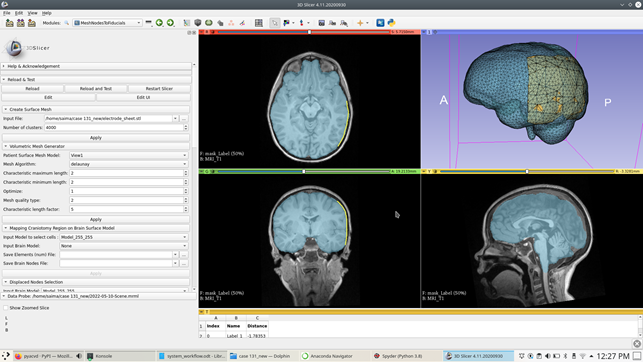The height and width of the screenshot is (362, 643).
Task: Click pin icon on yellow slice view
Action: 424,171
